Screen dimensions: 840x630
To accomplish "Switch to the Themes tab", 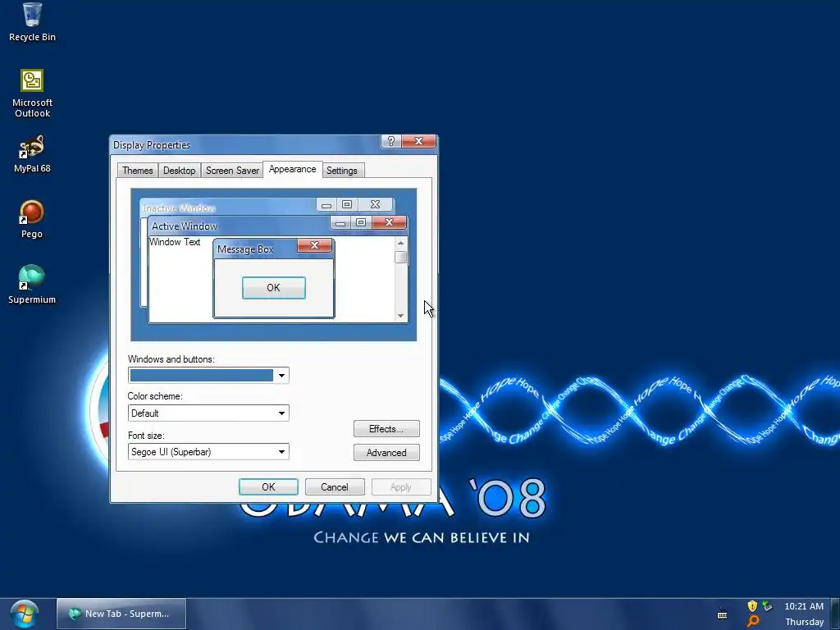I will click(138, 171).
